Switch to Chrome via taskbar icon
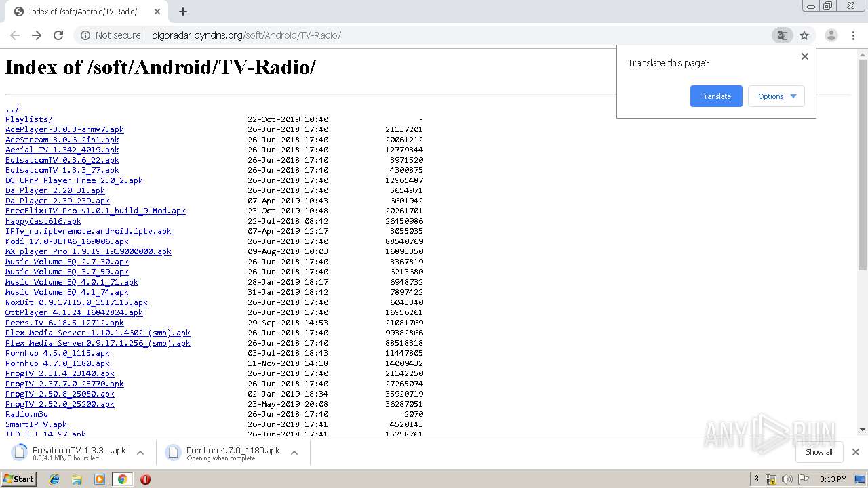Screen dimensions: 868x488 click(x=122, y=479)
